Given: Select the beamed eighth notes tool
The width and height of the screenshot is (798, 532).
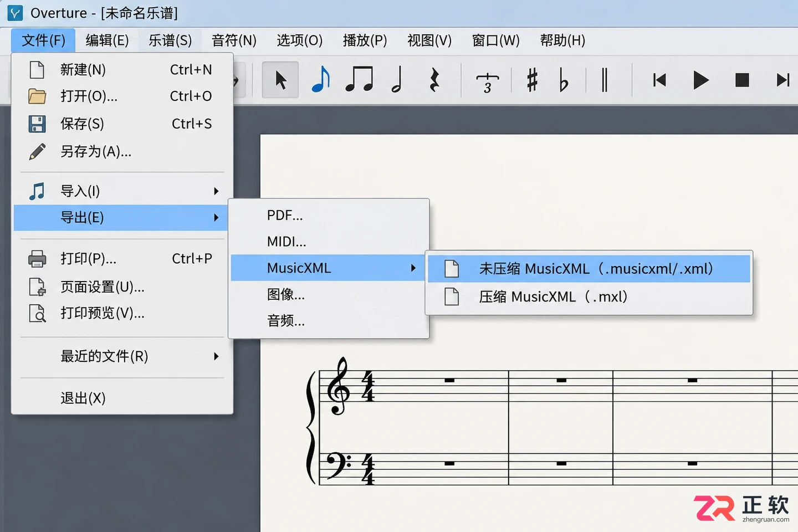Looking at the screenshot, I should (x=359, y=80).
